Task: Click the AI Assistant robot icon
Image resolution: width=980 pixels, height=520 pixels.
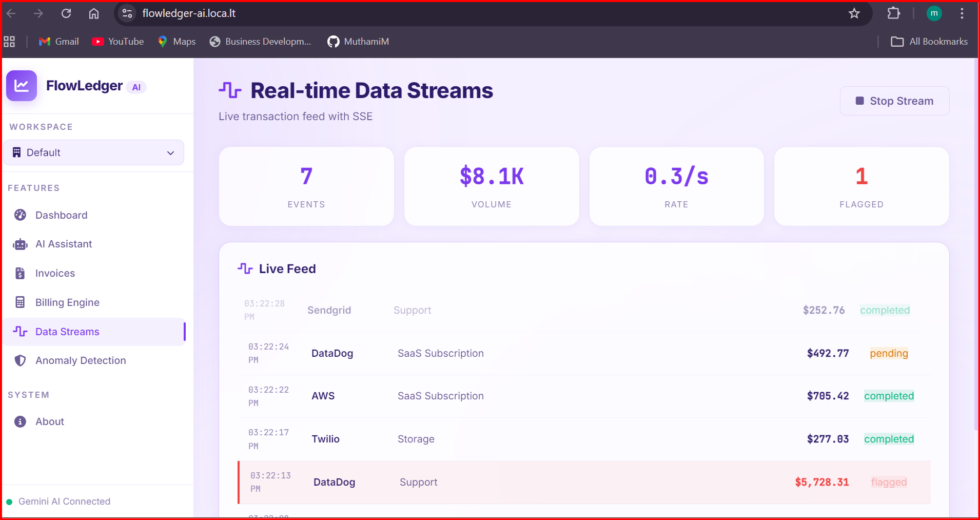Action: tap(20, 244)
